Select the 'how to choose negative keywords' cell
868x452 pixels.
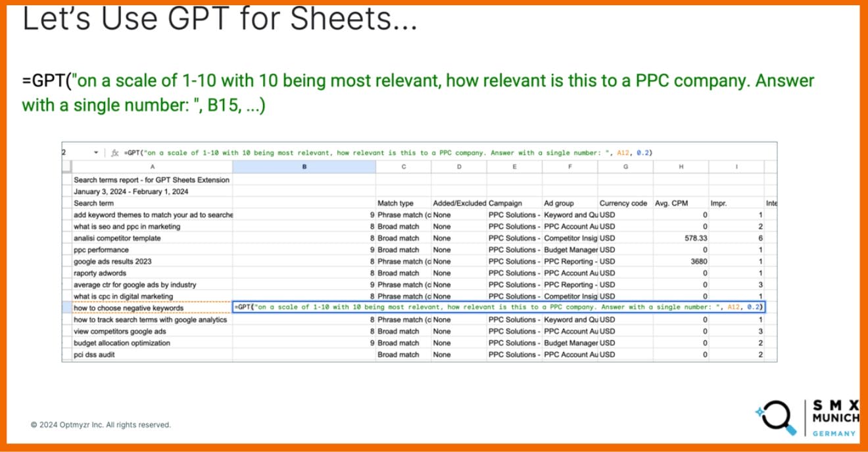tap(153, 307)
